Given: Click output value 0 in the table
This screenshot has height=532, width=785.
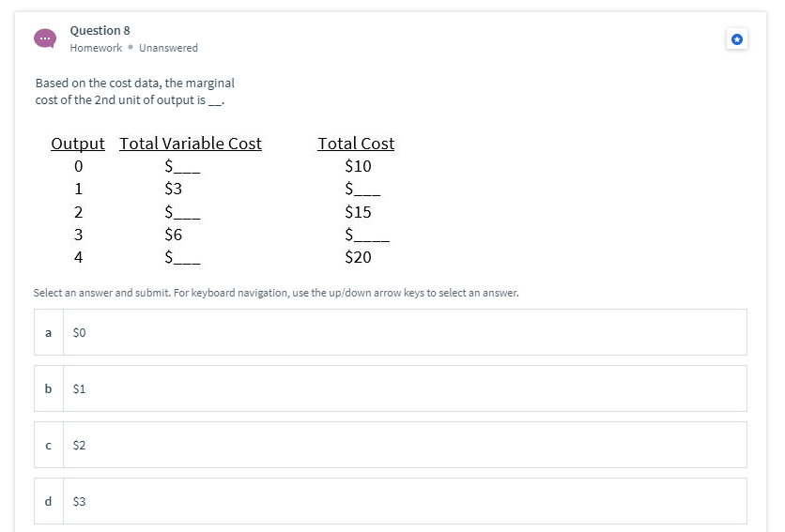Looking at the screenshot, I should pos(78,166).
